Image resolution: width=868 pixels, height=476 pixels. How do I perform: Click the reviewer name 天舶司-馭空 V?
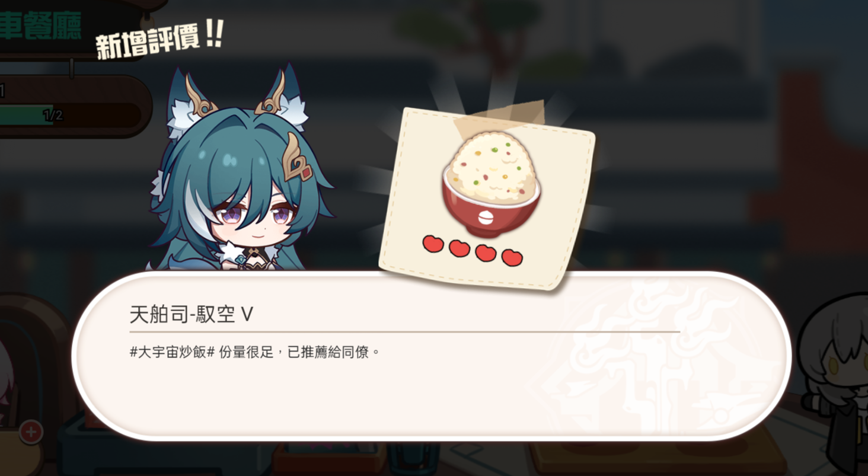coord(191,314)
